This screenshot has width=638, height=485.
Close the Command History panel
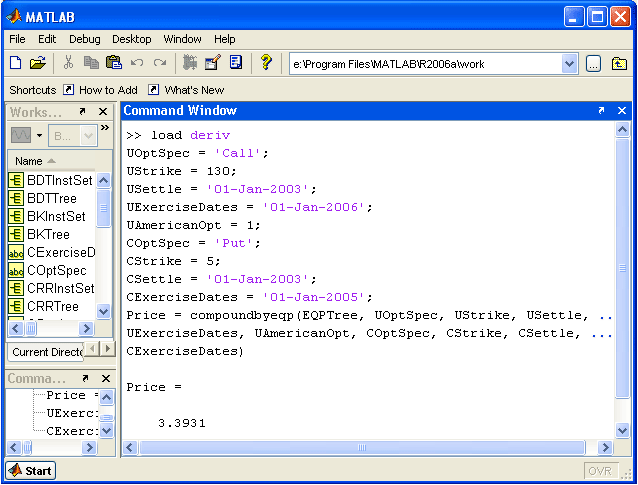[x=106, y=378]
